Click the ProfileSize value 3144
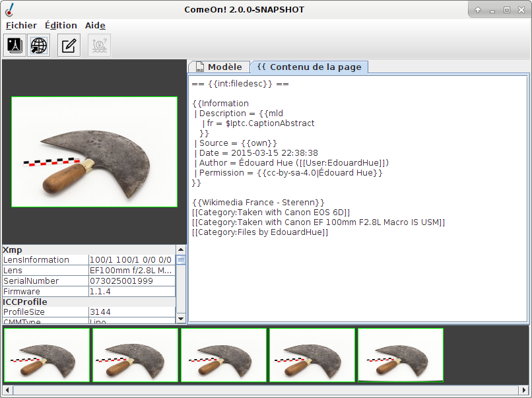Viewport: 532px width, 398px height. pos(132,312)
